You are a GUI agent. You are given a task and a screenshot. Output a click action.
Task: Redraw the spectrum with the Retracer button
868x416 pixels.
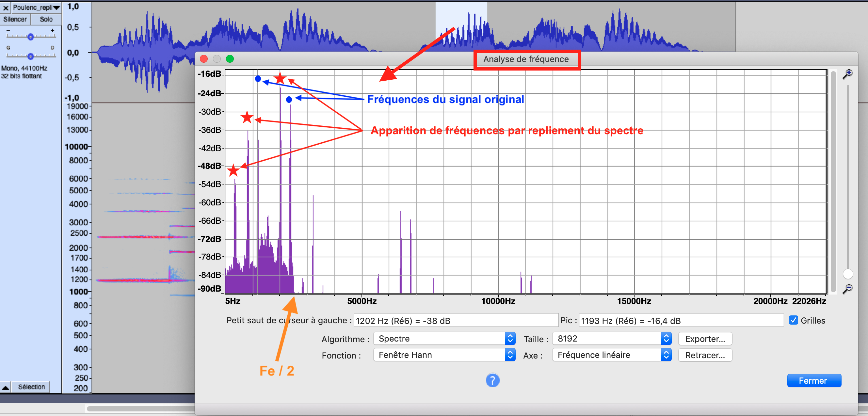tap(705, 355)
